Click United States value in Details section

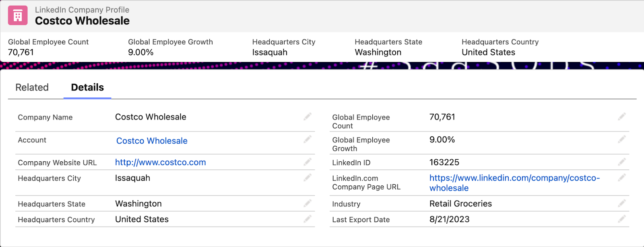[x=142, y=219]
